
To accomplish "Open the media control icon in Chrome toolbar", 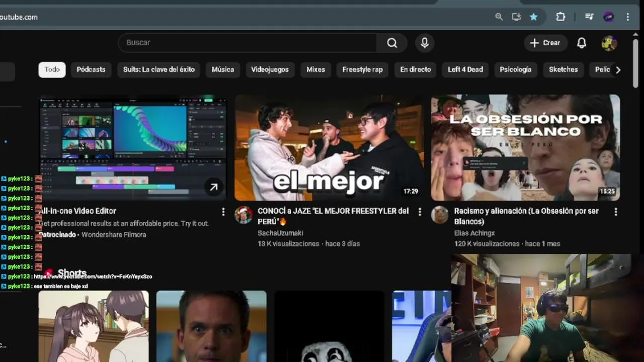I will 589,17.
